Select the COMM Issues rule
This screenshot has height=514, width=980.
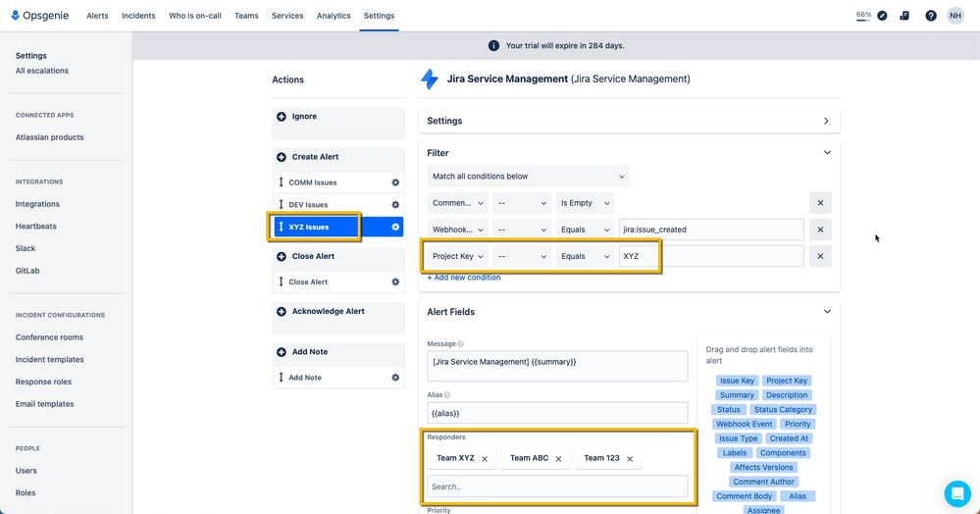(x=338, y=182)
